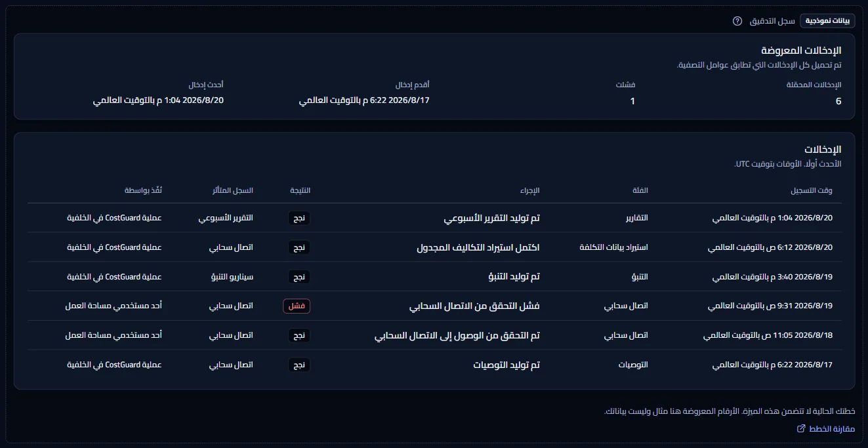The width and height of the screenshot is (868, 448).
Task: Click the فشل result badge
Action: click(297, 306)
